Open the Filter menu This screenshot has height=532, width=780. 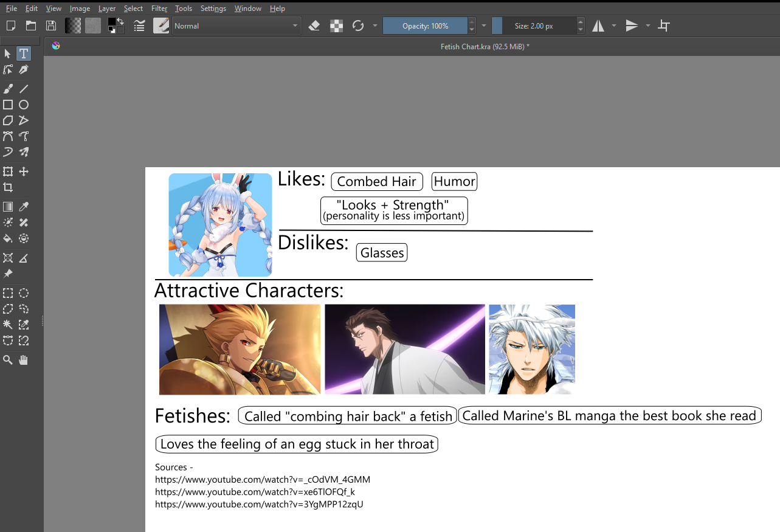pyautogui.click(x=159, y=9)
